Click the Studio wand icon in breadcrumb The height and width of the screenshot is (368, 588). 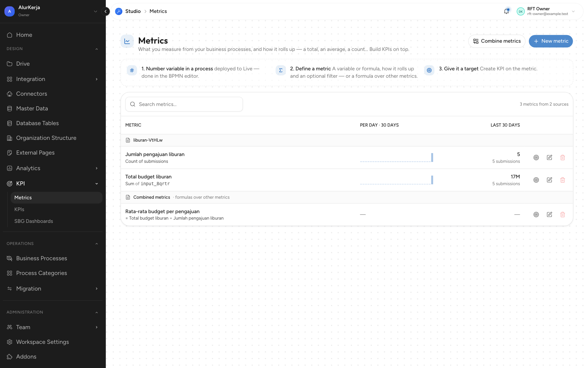(119, 11)
